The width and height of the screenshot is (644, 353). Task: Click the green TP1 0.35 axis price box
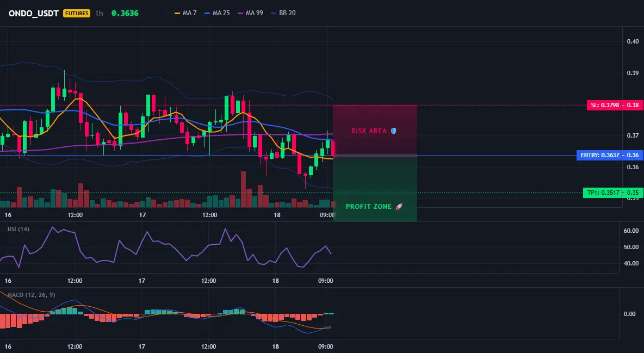click(633, 193)
